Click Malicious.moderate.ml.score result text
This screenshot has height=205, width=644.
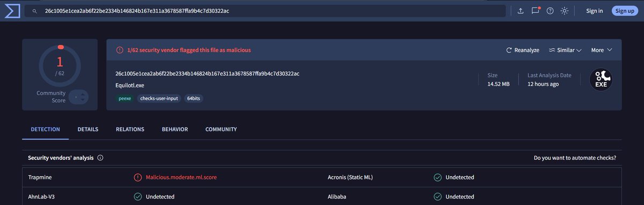click(x=181, y=177)
